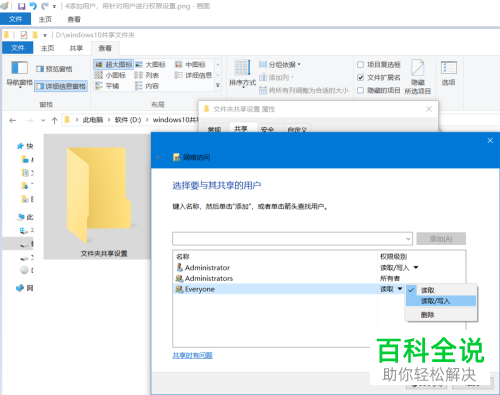500x395 pixels.
Task: Click the 添加(A) button
Action: tap(441, 239)
